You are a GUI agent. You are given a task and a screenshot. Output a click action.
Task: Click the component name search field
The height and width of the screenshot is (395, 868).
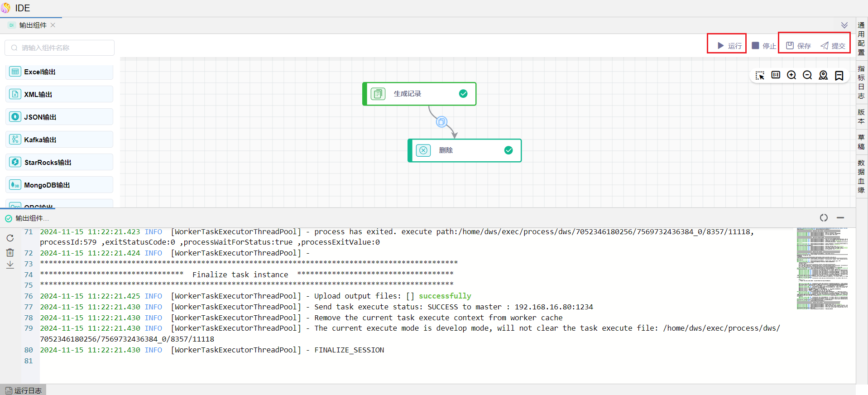tap(60, 48)
